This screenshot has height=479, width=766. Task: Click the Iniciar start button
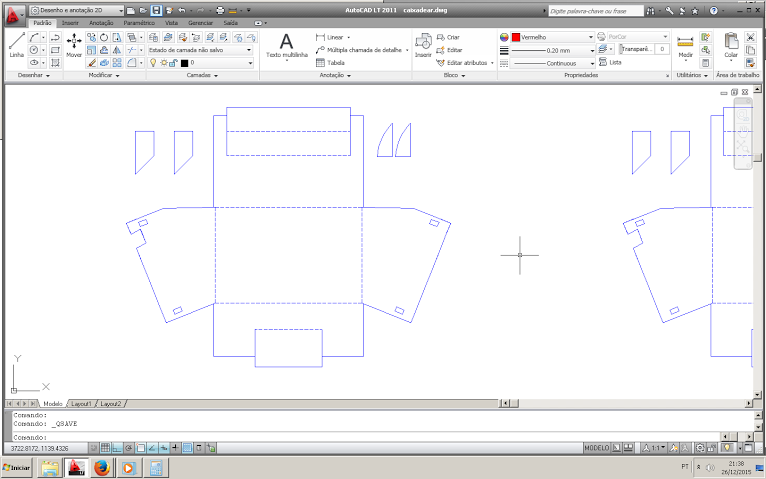[17, 468]
